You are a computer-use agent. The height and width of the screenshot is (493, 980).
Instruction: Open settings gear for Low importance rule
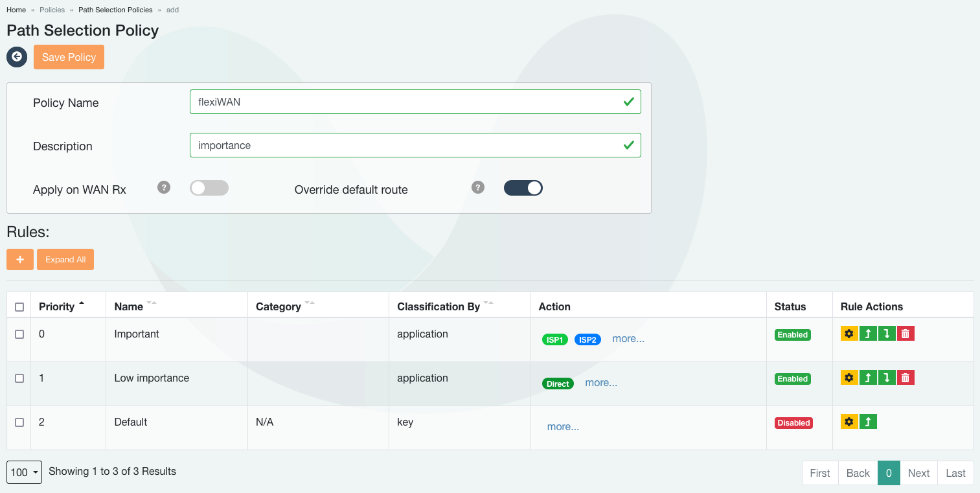(849, 378)
